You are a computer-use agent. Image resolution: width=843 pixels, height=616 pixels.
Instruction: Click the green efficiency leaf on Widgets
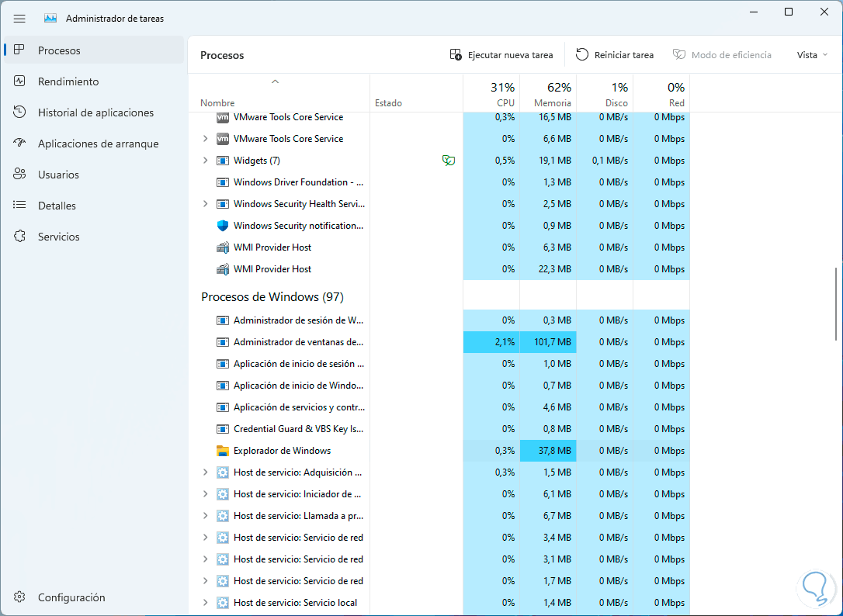pos(448,161)
